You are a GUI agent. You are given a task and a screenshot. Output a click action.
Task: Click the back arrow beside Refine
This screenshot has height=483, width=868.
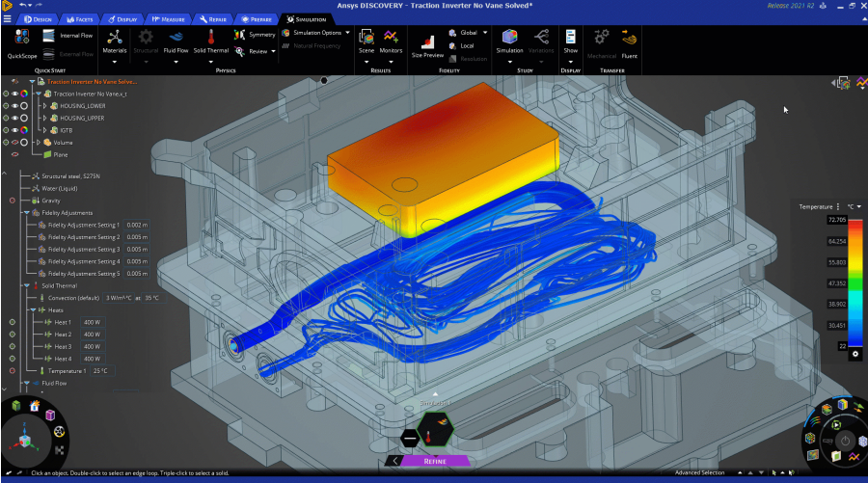tap(394, 461)
